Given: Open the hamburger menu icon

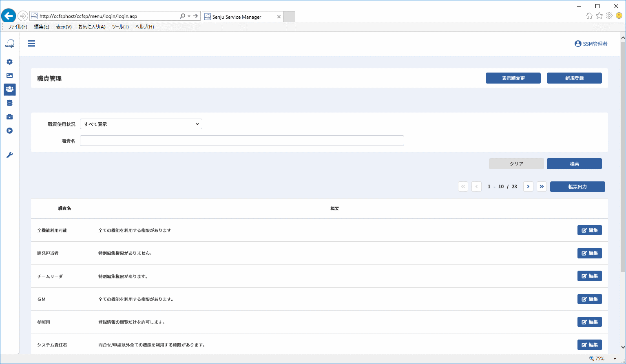Looking at the screenshot, I should tap(31, 44).
